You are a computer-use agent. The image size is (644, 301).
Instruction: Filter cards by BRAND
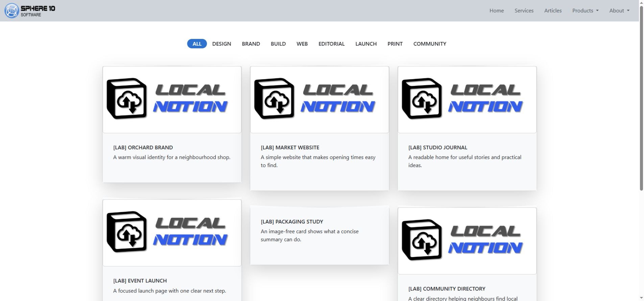click(x=251, y=44)
